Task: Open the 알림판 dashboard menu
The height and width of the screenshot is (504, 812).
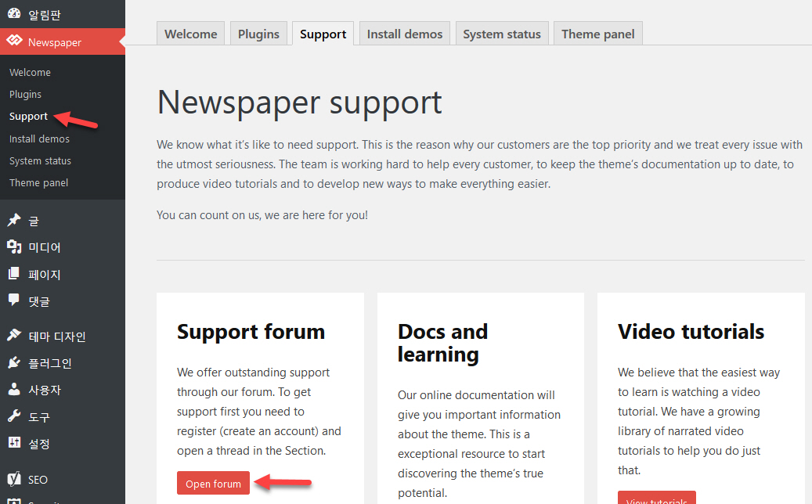Action: [x=45, y=15]
